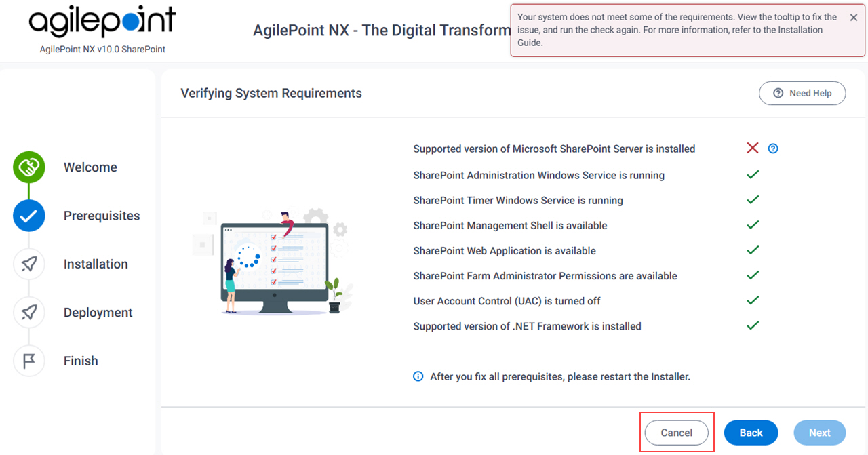Click the Deployment step rocket icon
Image resolution: width=868 pixels, height=455 pixels.
[x=29, y=313]
